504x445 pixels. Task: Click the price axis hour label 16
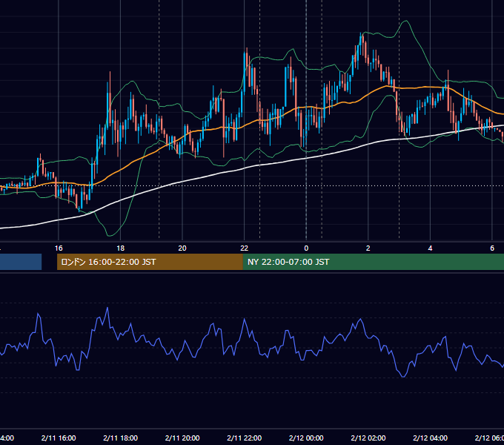tap(59, 248)
